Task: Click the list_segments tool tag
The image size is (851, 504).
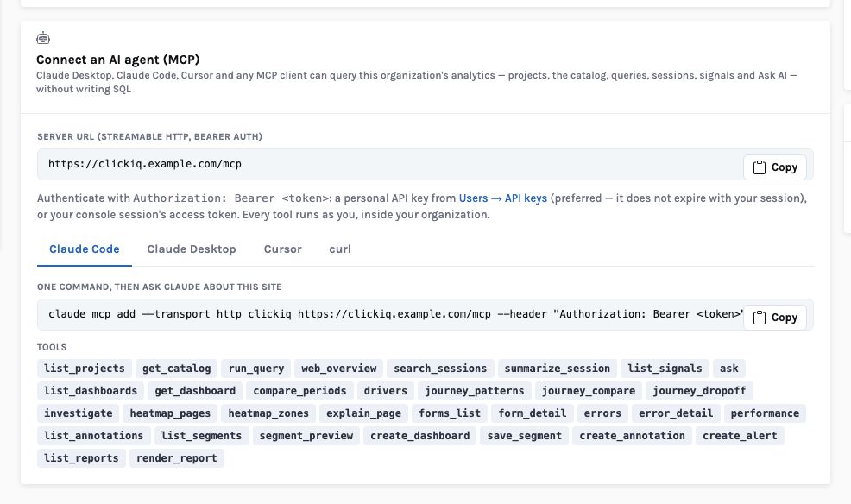Action: point(201,436)
